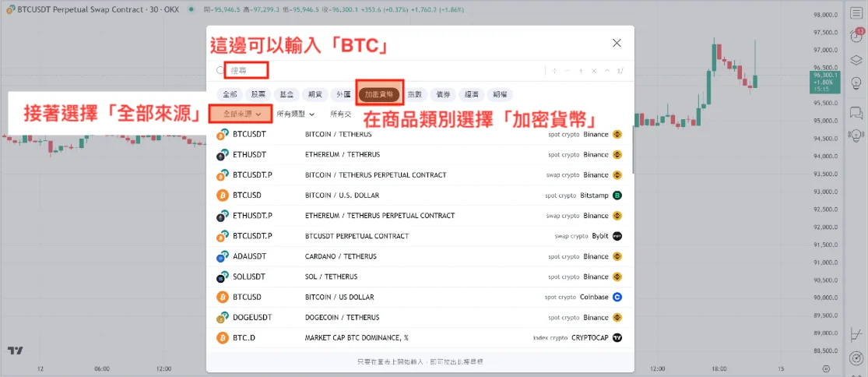Screen dimensions: 868x377
Task: Expand the 全部來源 sources dropdown
Action: 241,114
